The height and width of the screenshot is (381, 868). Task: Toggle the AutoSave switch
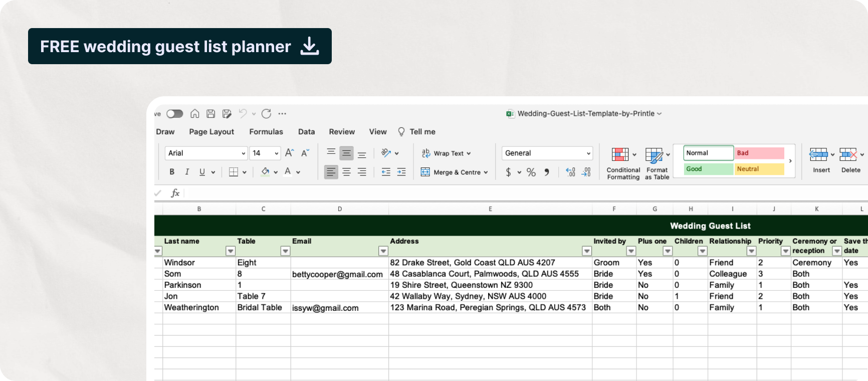(x=175, y=114)
